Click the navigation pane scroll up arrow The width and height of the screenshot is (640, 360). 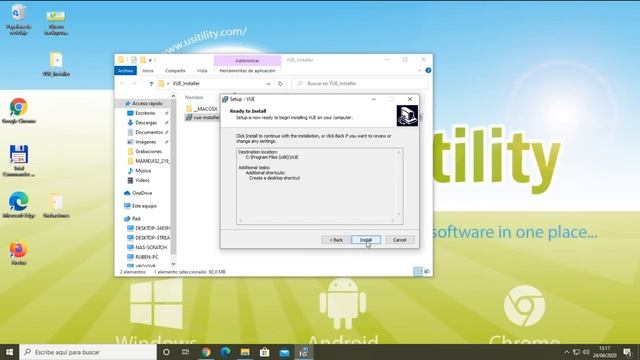pos(173,96)
